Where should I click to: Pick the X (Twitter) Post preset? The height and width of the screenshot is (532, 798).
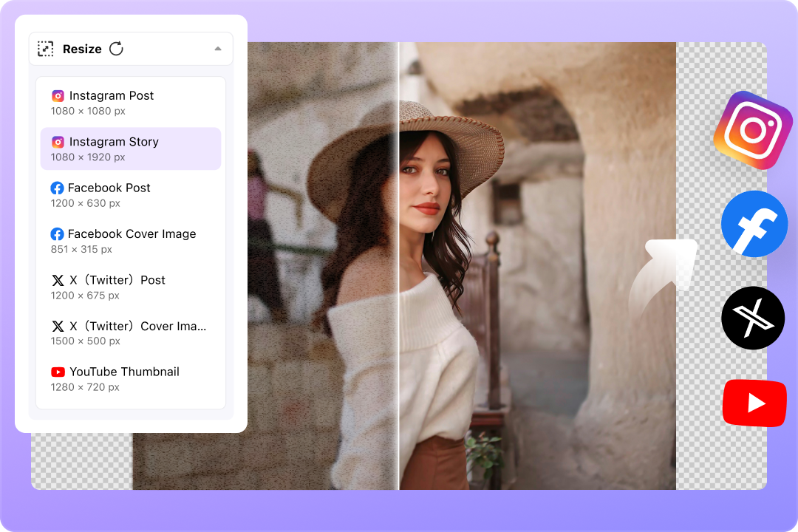tap(131, 287)
